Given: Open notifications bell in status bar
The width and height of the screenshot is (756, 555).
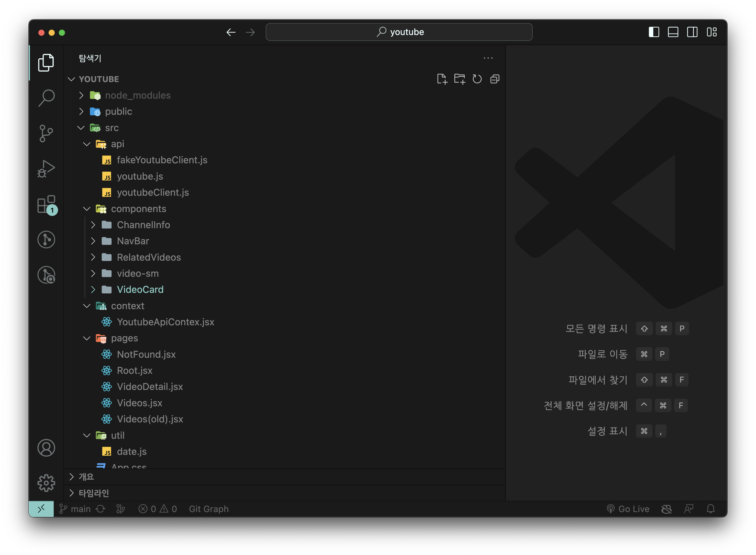Looking at the screenshot, I should point(710,509).
